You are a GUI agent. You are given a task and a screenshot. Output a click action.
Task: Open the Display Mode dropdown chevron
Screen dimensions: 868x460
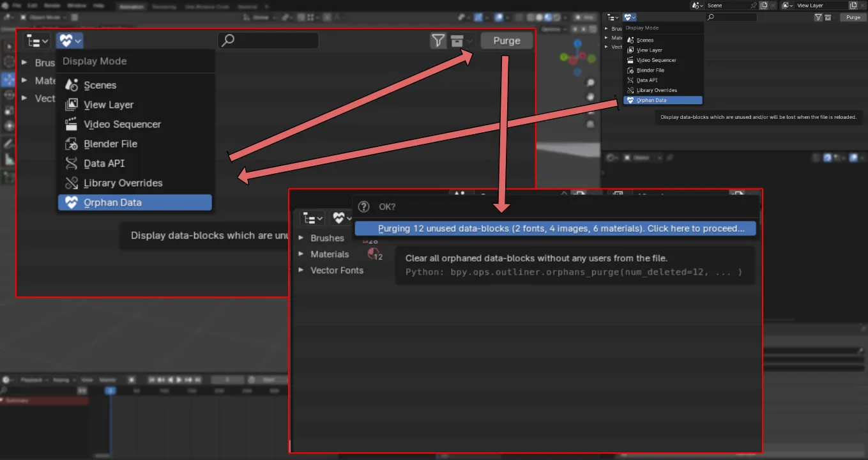click(77, 40)
